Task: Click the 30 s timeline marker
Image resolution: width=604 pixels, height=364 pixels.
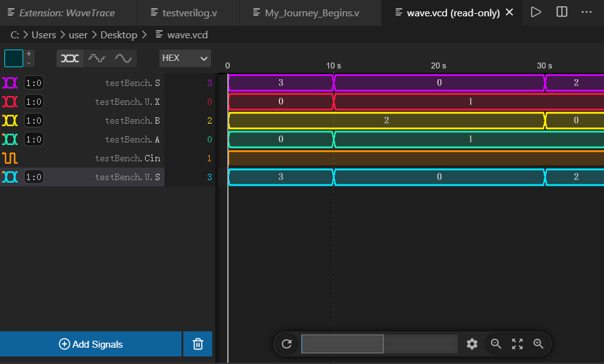Action: pyautogui.click(x=544, y=66)
